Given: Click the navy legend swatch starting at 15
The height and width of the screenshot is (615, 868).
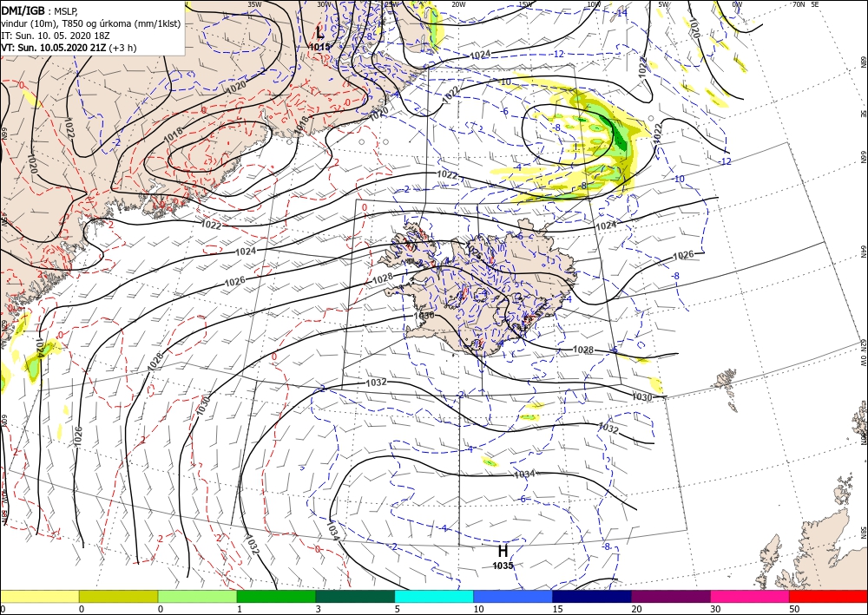Looking at the screenshot, I should point(592,596).
